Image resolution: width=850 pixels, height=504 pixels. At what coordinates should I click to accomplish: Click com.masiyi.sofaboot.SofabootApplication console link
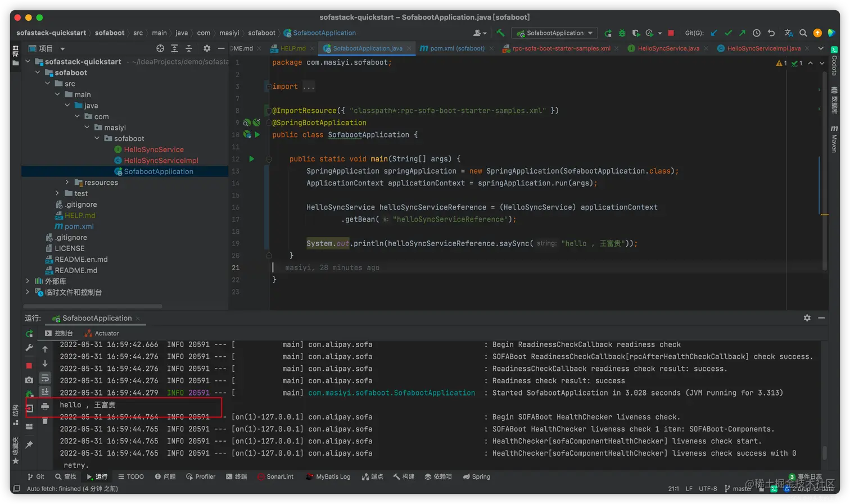pyautogui.click(x=391, y=393)
